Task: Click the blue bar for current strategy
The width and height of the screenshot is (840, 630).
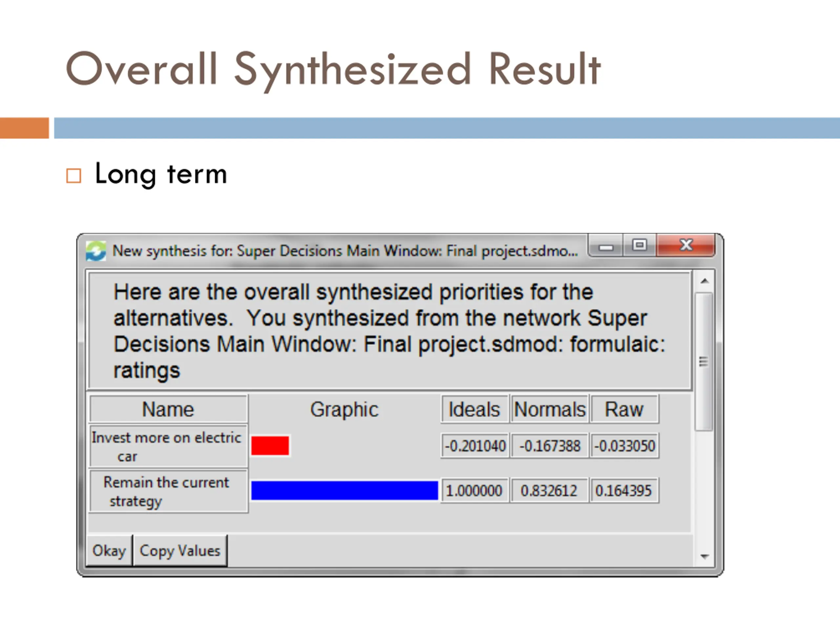Action: (344, 490)
